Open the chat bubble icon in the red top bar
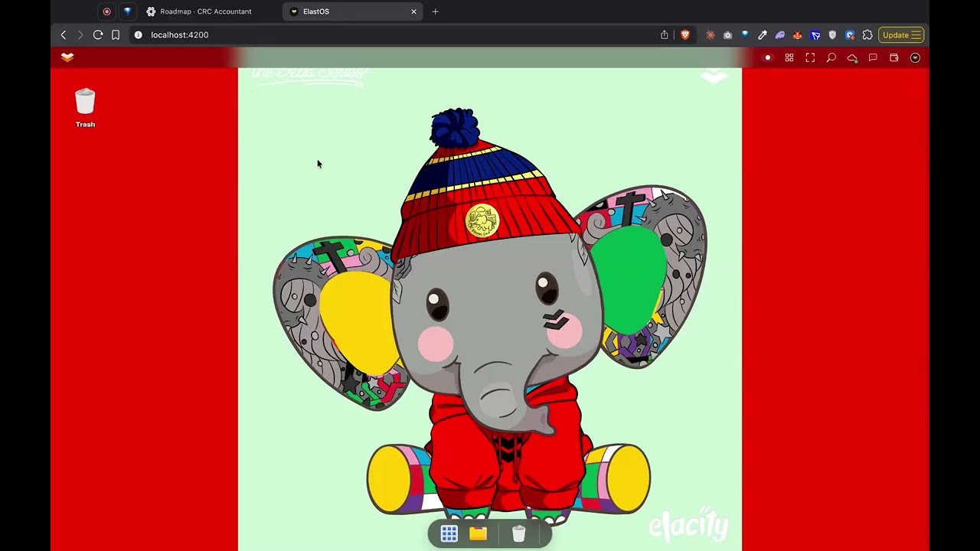This screenshot has height=551, width=980. 873,58
